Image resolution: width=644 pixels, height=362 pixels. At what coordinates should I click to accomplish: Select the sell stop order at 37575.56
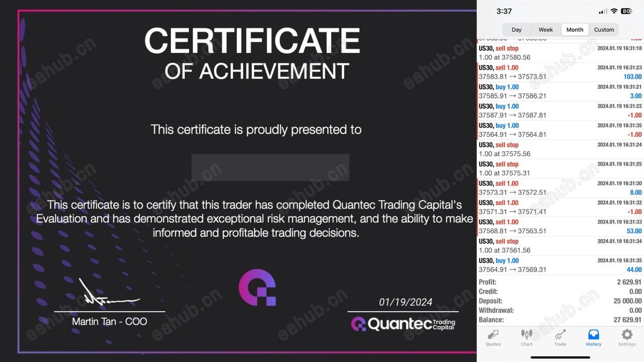click(560, 149)
